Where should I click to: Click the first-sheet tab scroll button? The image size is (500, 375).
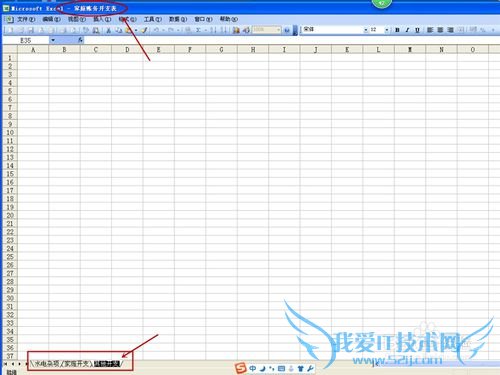[x=5, y=364]
